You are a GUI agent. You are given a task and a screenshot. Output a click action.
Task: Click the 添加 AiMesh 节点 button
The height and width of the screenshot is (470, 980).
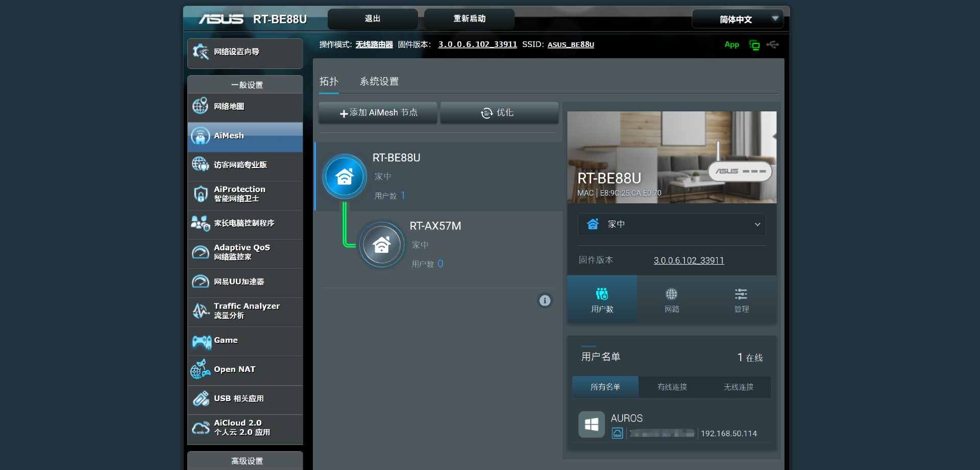click(x=378, y=113)
